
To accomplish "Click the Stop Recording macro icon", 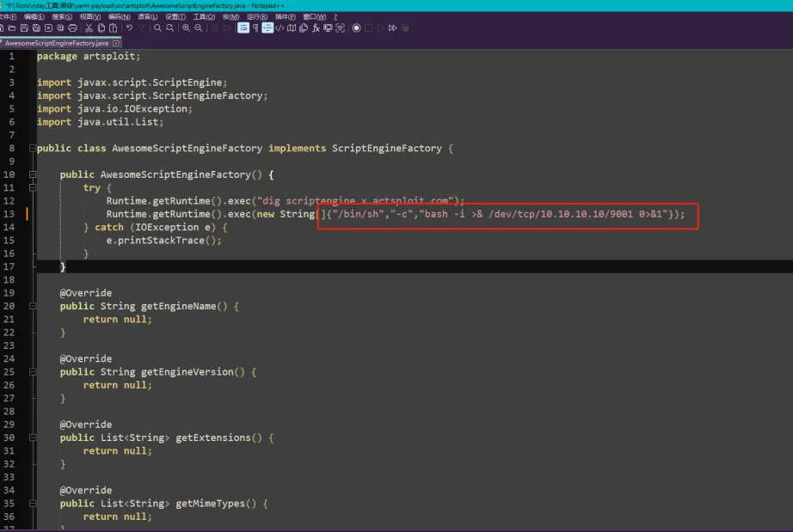I will coord(369,28).
